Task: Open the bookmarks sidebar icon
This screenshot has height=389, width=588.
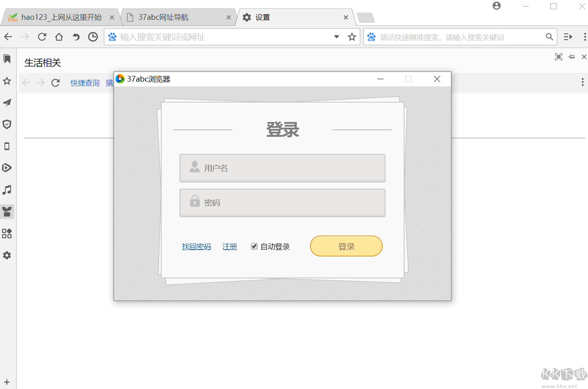Action: (7, 59)
